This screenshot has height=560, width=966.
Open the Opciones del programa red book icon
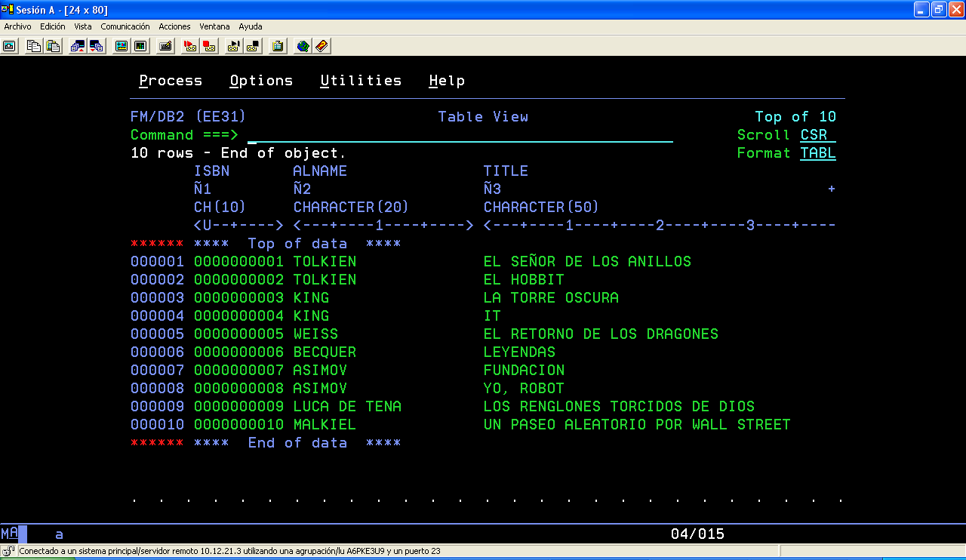click(321, 46)
